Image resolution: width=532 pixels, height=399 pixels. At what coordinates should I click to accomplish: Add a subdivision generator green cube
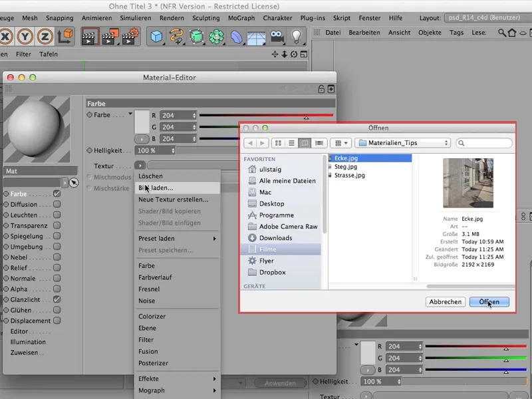[196, 37]
